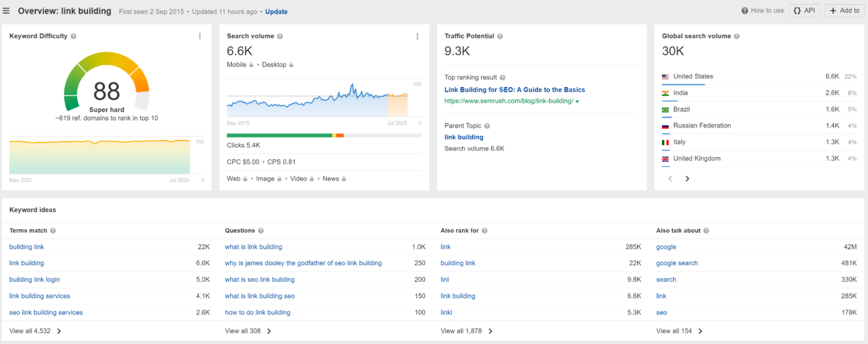Open 'google search' topic

pos(677,263)
